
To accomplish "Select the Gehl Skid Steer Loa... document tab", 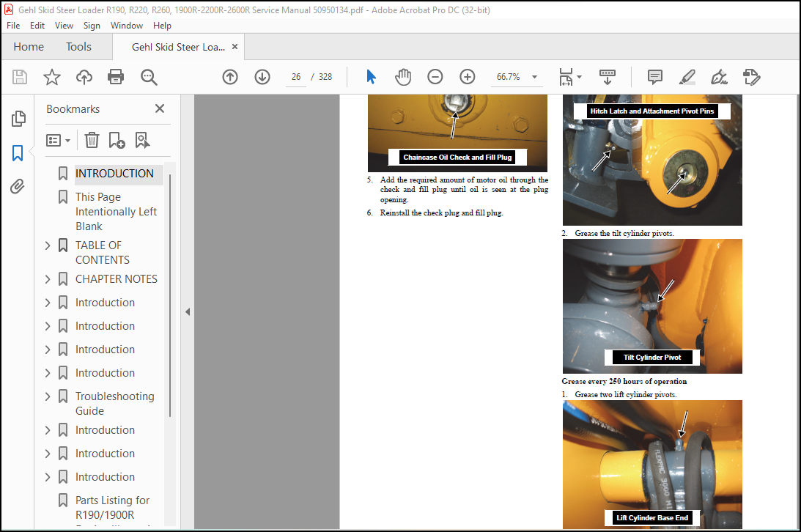I will [178, 47].
